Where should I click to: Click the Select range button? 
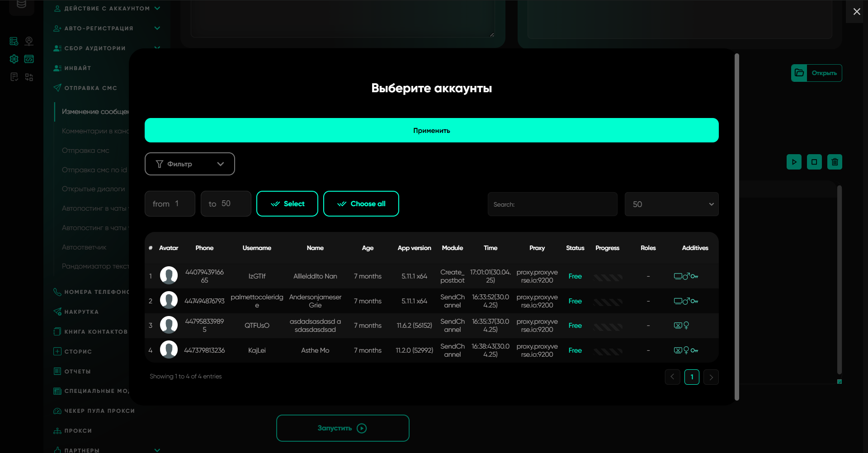(x=287, y=204)
